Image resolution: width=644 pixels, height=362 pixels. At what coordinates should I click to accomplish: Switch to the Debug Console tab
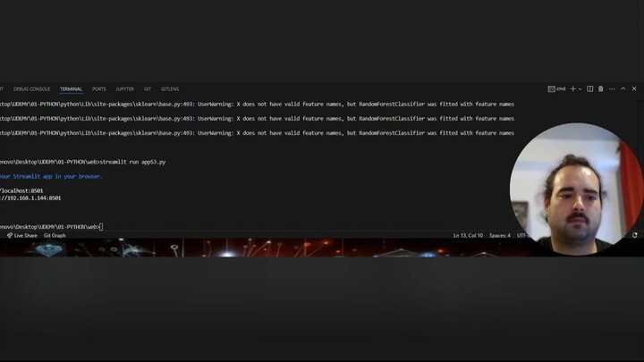coord(31,89)
